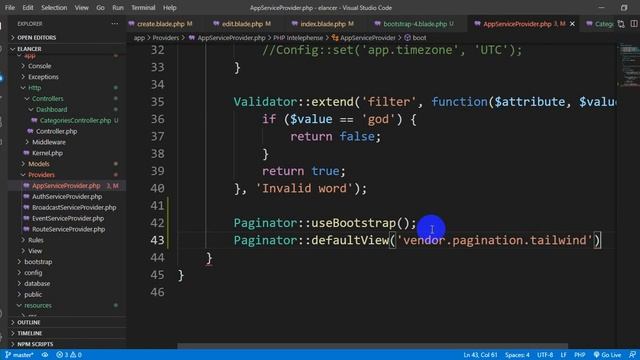Open the Edit menu
This screenshot has height=360, width=640.
[x=28, y=8]
